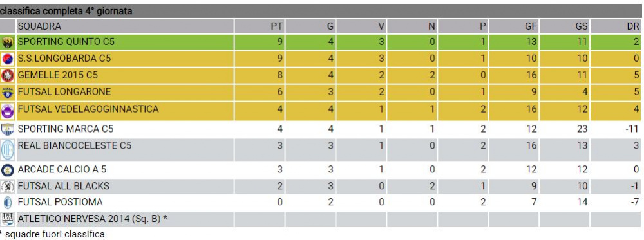Open the ATLETICO NERVESA 2014 (Sq. B) entry

click(x=93, y=219)
